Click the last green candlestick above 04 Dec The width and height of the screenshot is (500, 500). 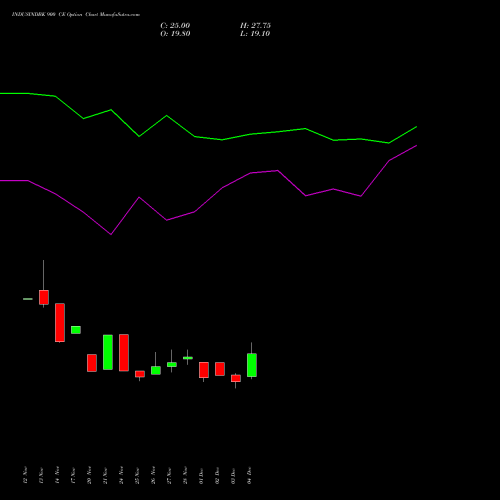[252, 365]
